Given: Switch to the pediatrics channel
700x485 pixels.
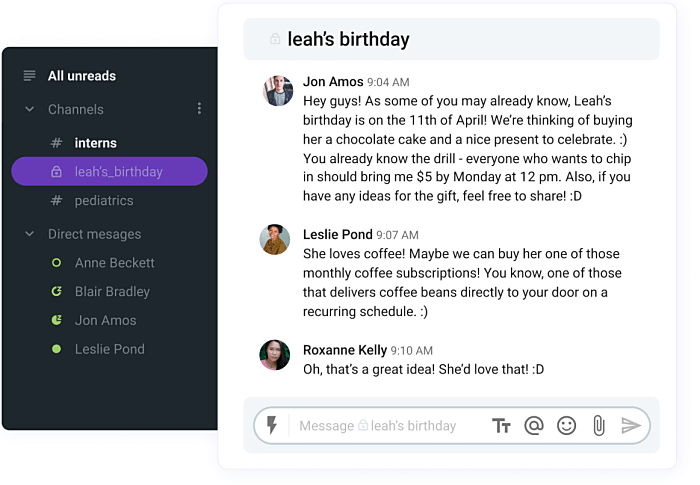Looking at the screenshot, I should click(x=103, y=201).
